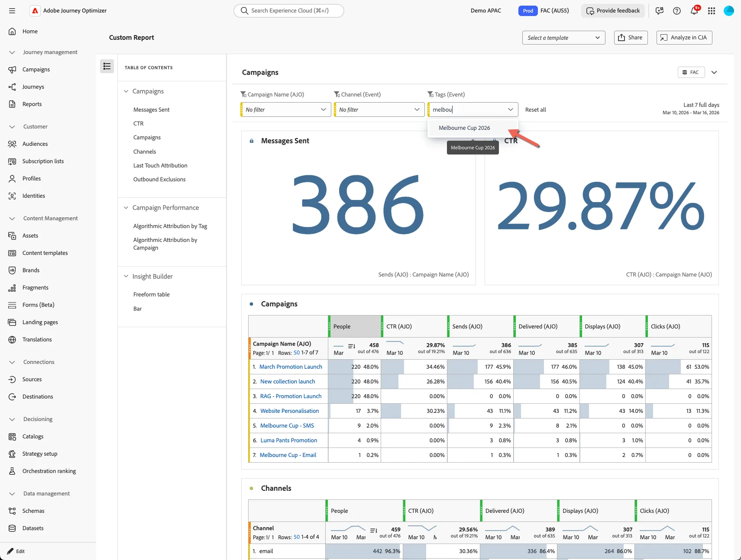The height and width of the screenshot is (560, 741).
Task: Click the Journeys icon in sidebar
Action: point(12,87)
